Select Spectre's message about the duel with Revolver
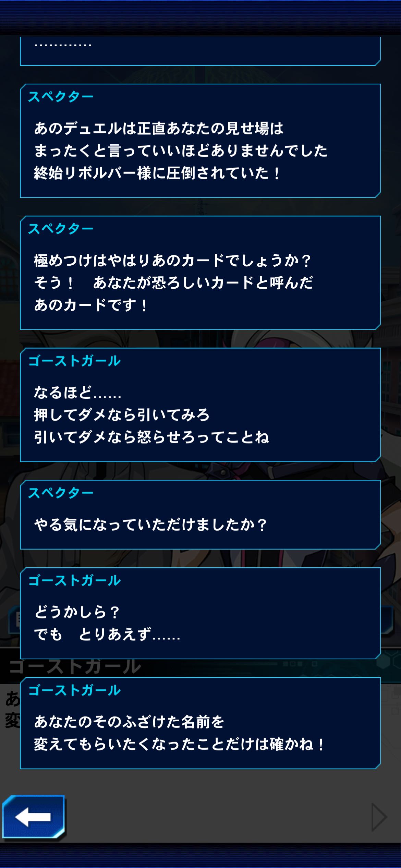The height and width of the screenshot is (868, 401). tap(200, 141)
